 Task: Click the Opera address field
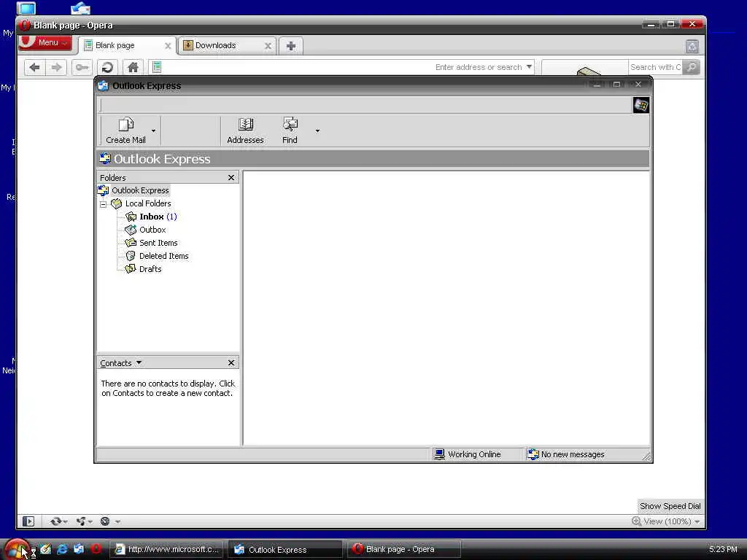343,67
